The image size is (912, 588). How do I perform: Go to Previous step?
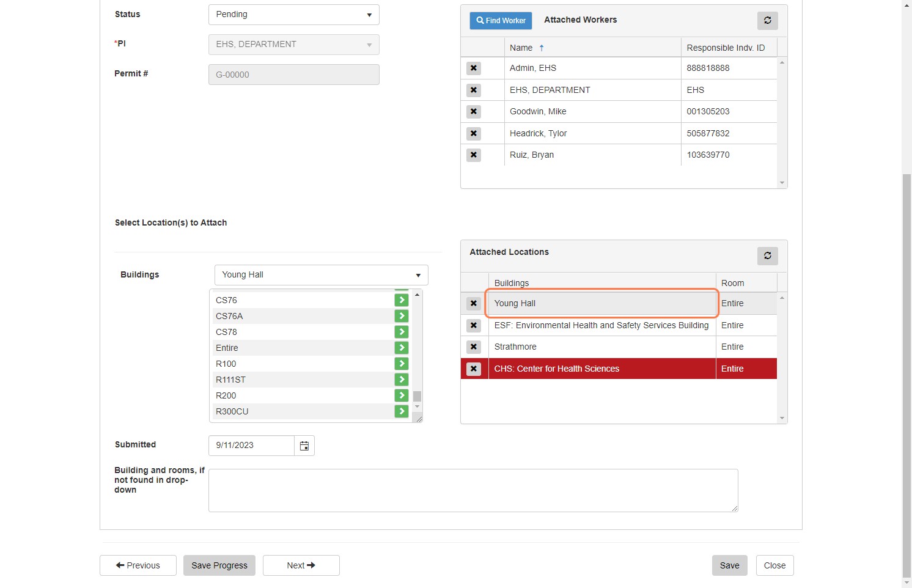[138, 565]
